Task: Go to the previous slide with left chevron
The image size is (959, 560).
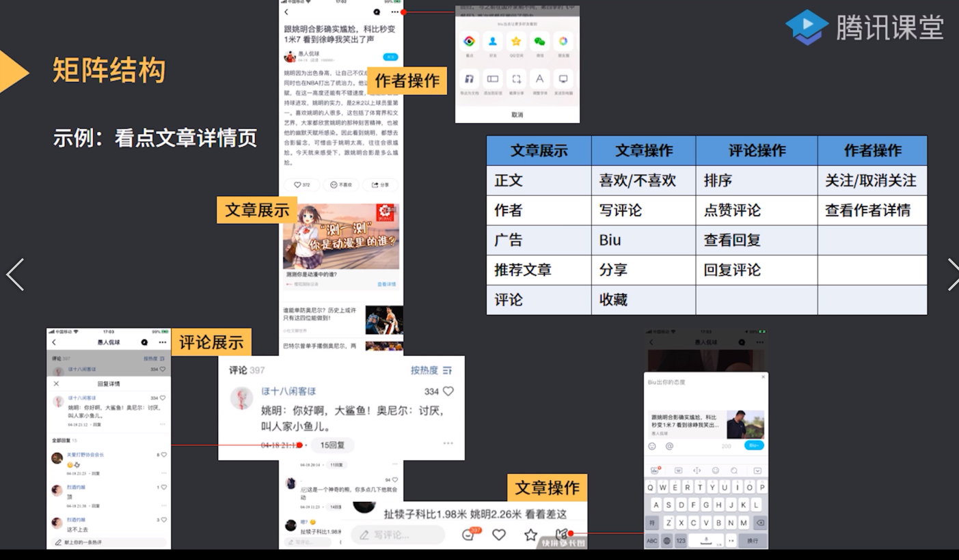Action: [15, 275]
